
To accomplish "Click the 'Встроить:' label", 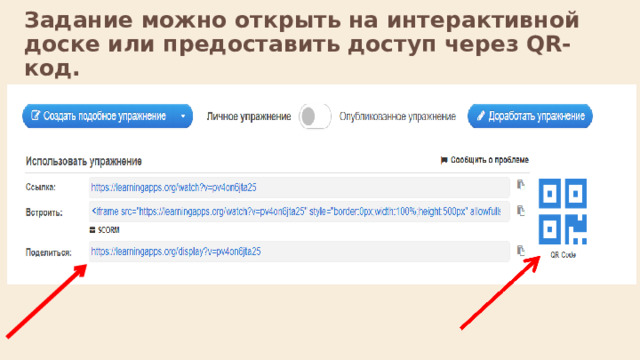I will (x=44, y=213).
